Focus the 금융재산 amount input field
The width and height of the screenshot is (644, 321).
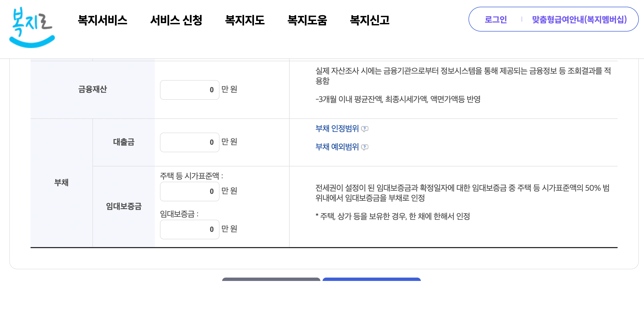189,90
